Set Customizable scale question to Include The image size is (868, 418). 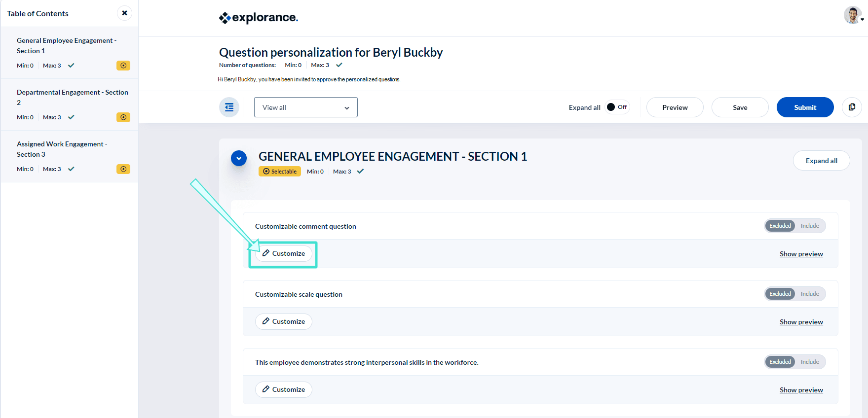point(809,294)
